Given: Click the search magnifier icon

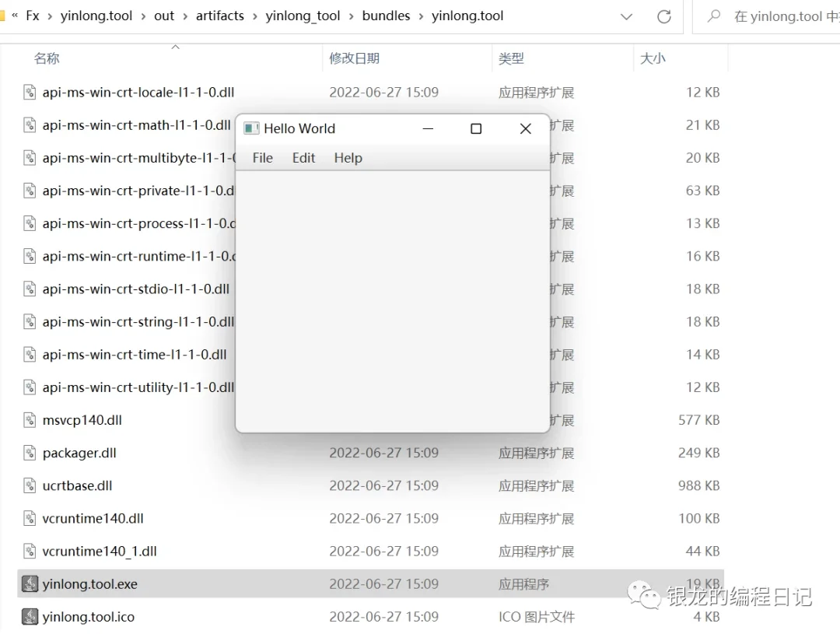Looking at the screenshot, I should (716, 16).
